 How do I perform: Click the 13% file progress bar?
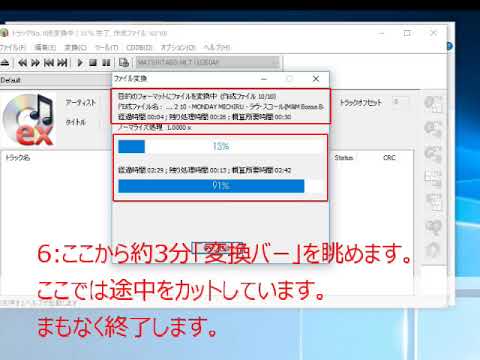(x=220, y=146)
